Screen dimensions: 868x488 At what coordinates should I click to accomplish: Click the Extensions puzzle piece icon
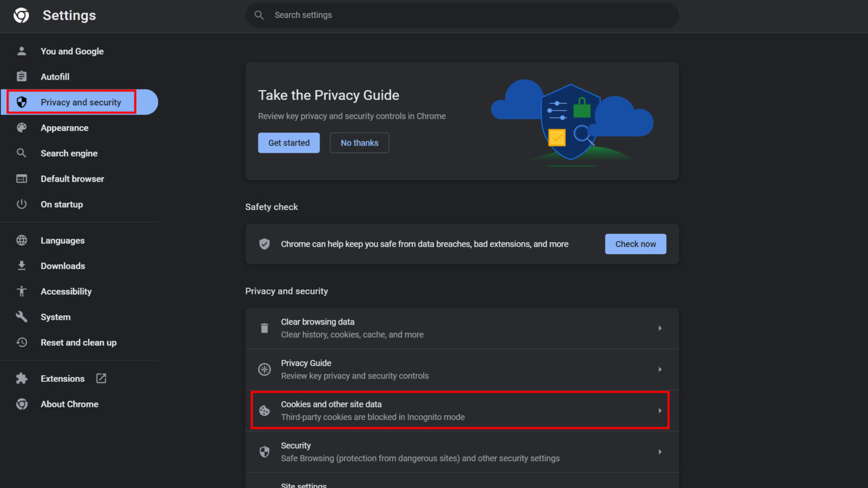coord(21,378)
